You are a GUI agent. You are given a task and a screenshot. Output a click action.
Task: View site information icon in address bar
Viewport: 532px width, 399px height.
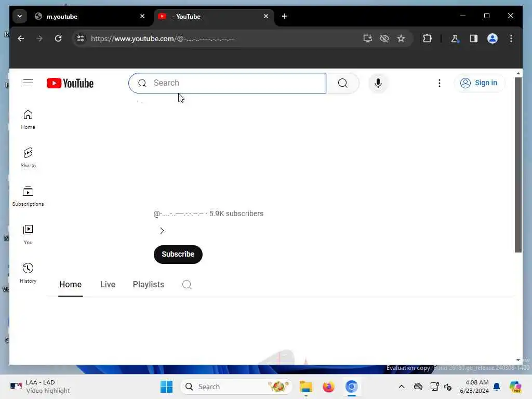point(81,38)
